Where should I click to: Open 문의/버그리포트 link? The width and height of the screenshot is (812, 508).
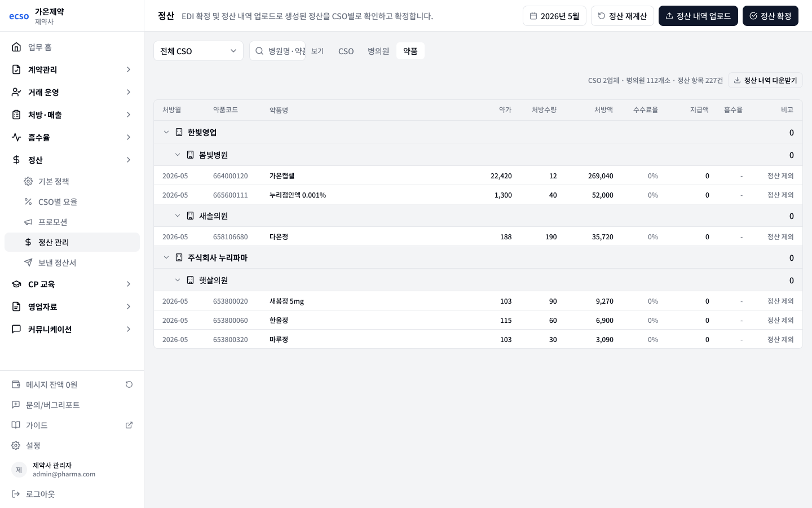(72, 405)
